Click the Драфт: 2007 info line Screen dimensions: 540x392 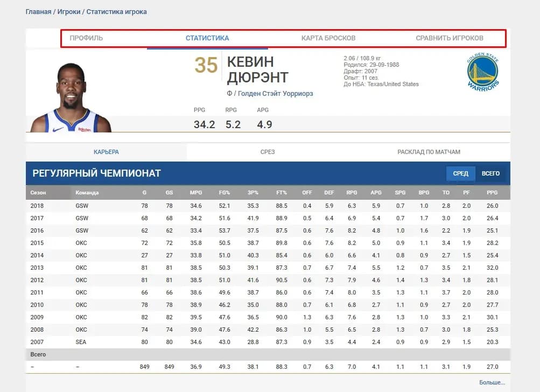click(360, 71)
